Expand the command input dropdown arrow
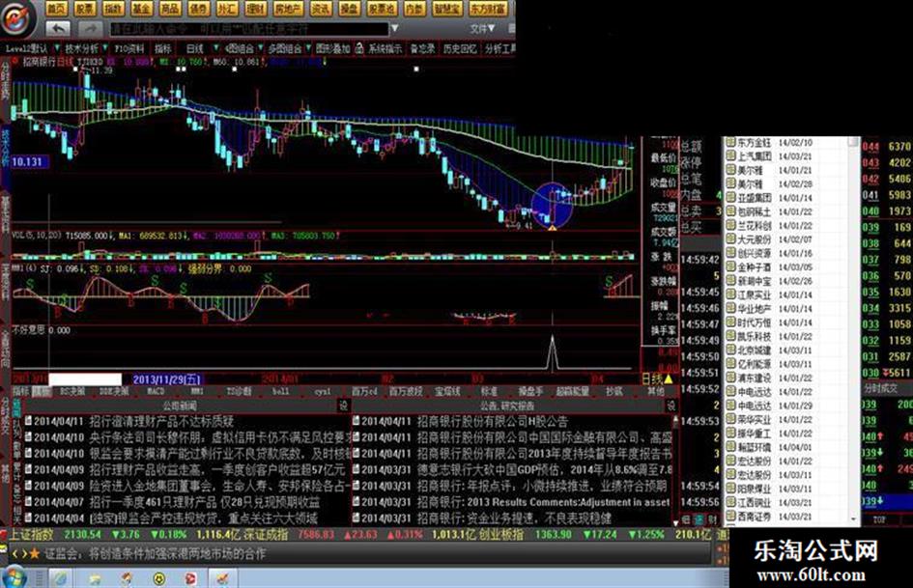Image resolution: width=913 pixels, height=588 pixels. 395,28
